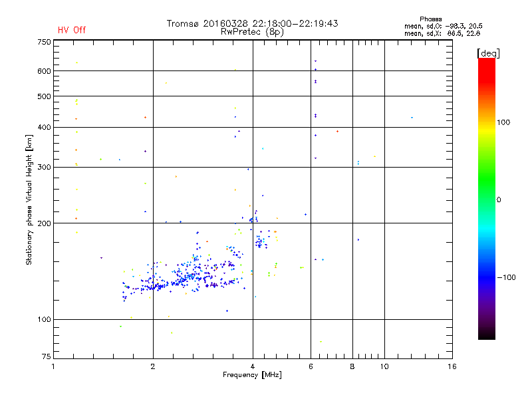Click the phase colorbar gradient

pos(487,199)
